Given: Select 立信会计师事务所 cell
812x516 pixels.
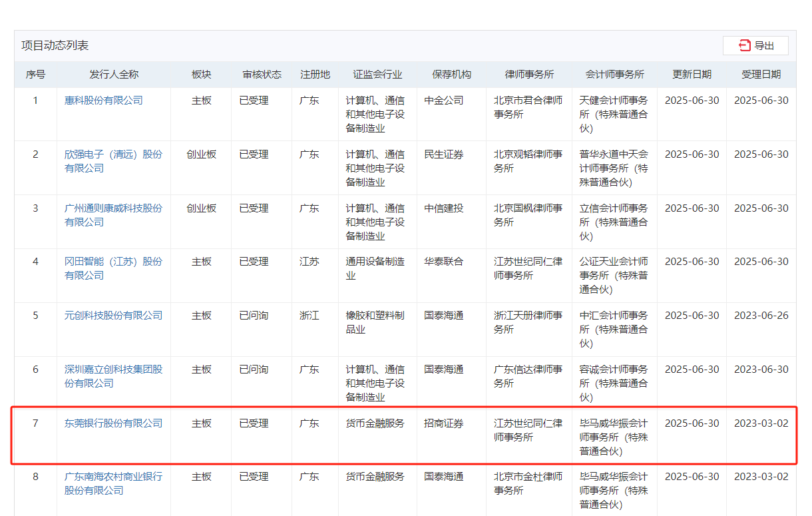Looking at the screenshot, I should point(614,222).
